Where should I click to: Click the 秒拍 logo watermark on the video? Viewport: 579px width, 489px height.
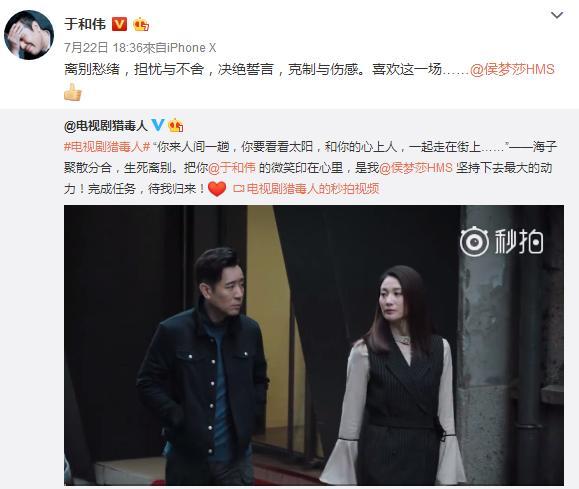point(501,242)
